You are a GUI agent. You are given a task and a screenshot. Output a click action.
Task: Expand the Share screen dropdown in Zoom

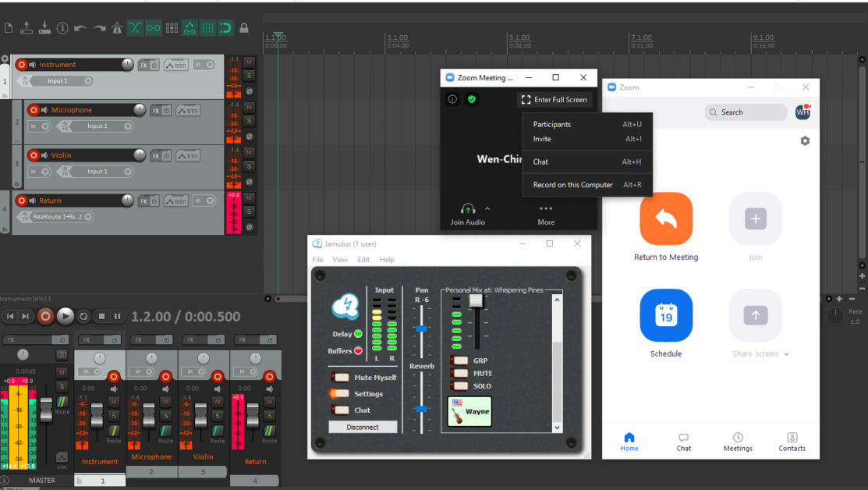click(x=785, y=353)
